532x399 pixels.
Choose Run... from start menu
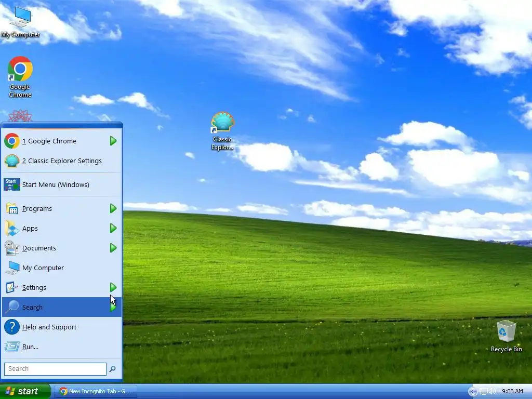coord(62,347)
